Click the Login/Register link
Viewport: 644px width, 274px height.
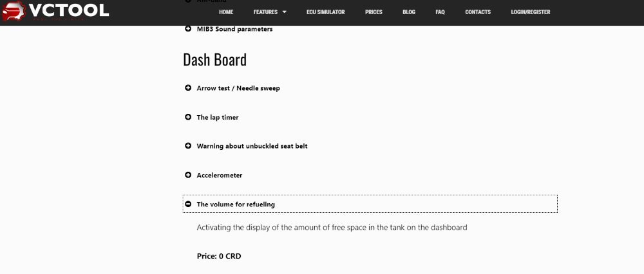coord(531,12)
